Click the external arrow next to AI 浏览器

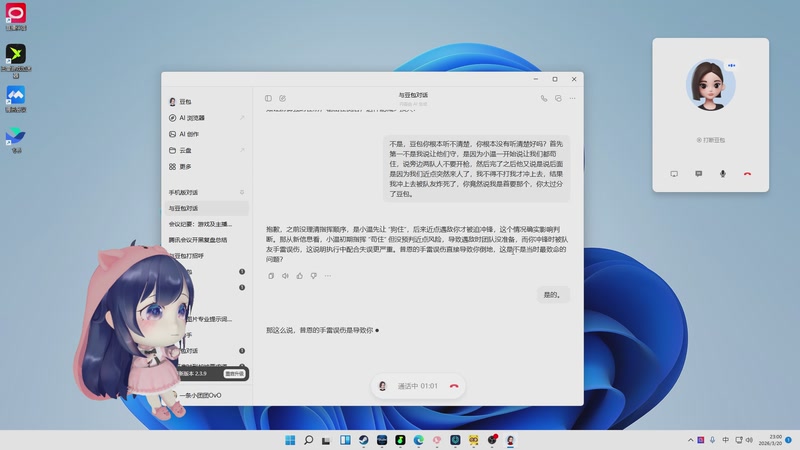[242, 118]
